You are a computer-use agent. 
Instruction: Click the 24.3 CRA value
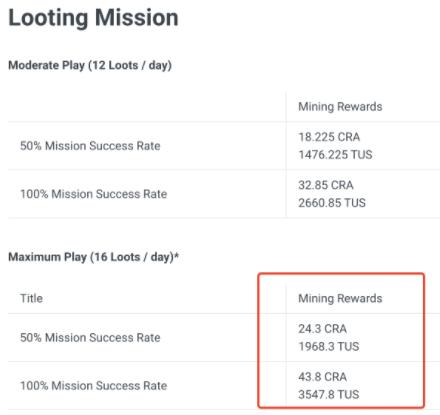322,329
